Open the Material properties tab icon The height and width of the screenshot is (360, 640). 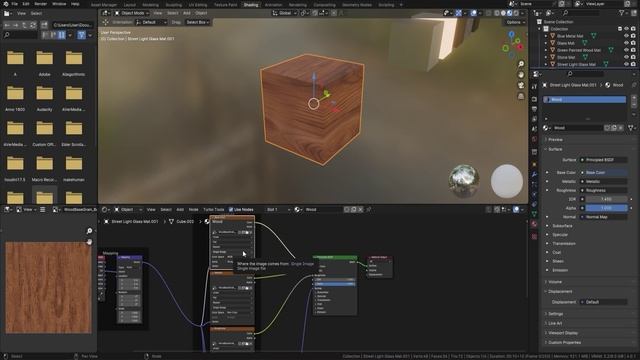click(x=534, y=224)
